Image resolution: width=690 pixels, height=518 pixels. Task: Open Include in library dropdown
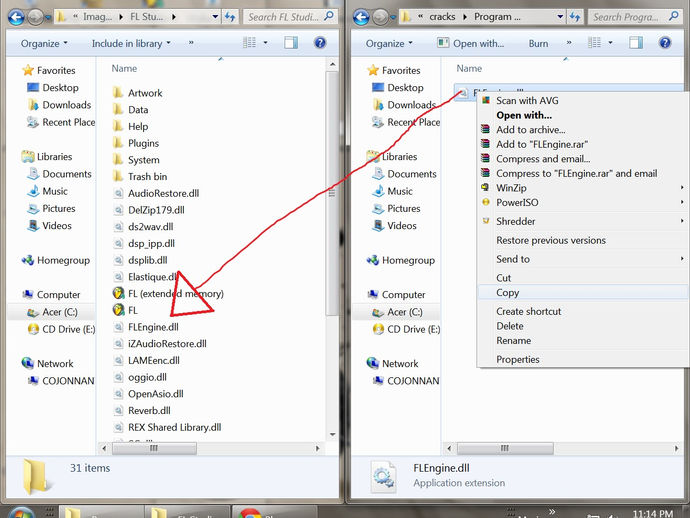[x=131, y=43]
